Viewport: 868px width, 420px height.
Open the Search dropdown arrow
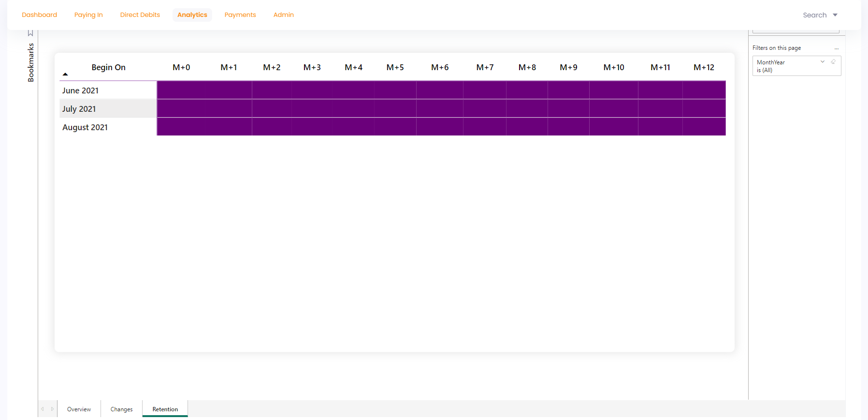coord(835,15)
